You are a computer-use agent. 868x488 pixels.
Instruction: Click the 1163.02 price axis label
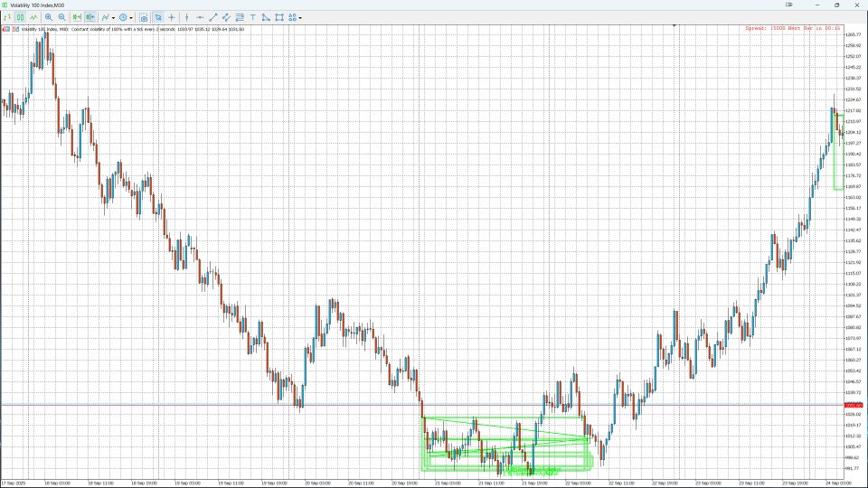(x=854, y=197)
